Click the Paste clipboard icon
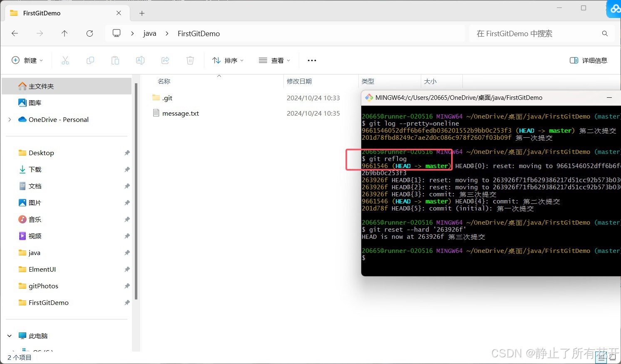621x364 pixels. tap(115, 60)
